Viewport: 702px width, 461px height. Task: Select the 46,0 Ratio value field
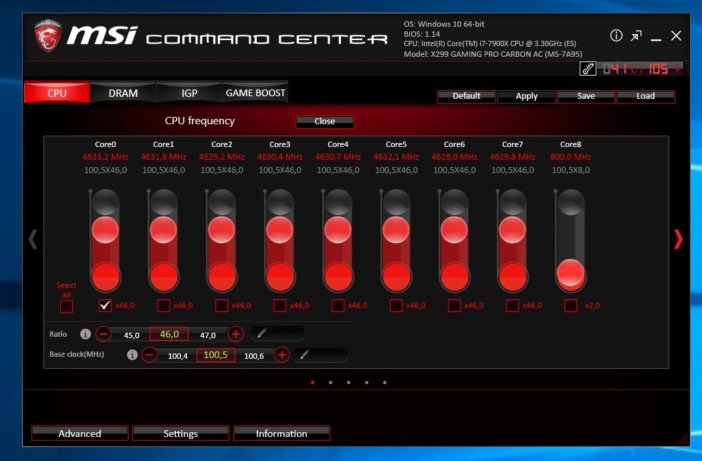pyautogui.click(x=169, y=334)
